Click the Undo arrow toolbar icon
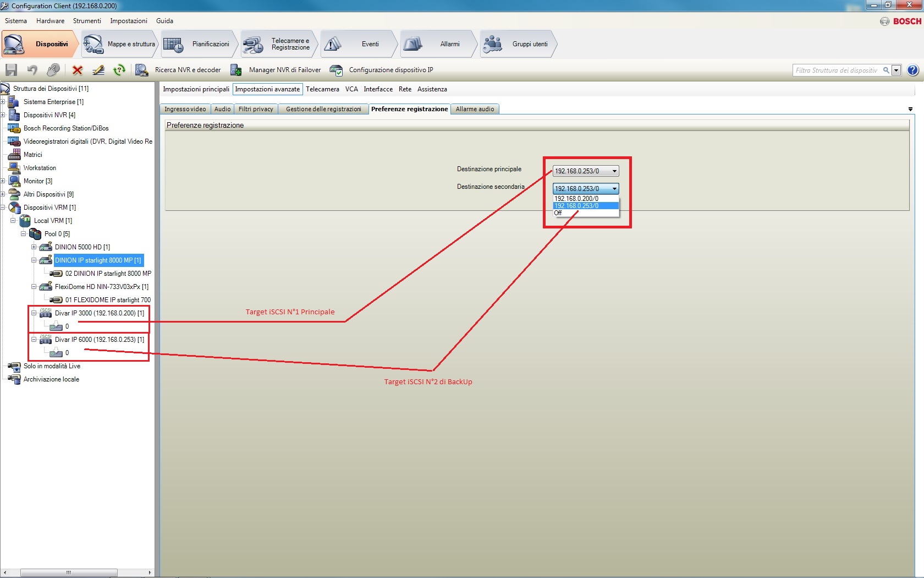The height and width of the screenshot is (578, 924). coord(32,70)
